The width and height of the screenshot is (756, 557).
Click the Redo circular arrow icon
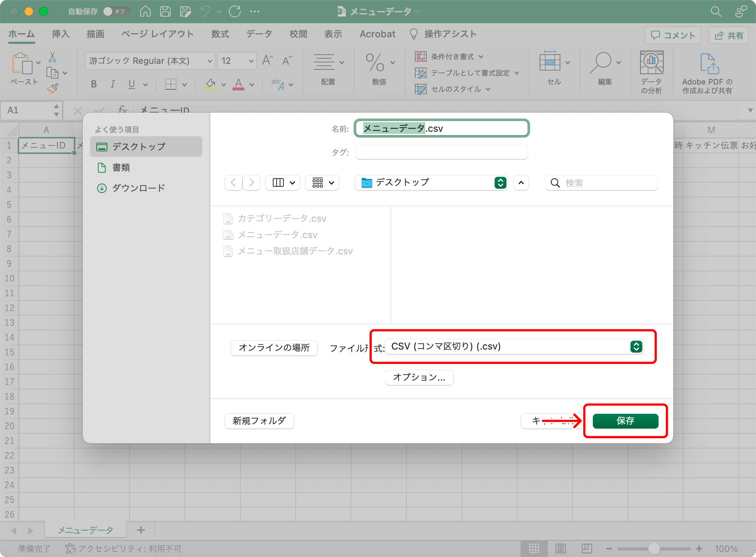pyautogui.click(x=235, y=11)
